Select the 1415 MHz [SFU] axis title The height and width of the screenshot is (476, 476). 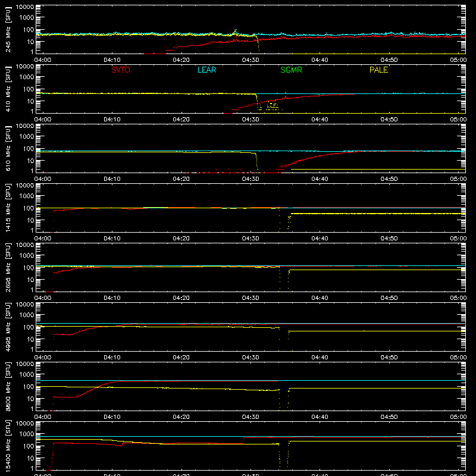point(8,208)
